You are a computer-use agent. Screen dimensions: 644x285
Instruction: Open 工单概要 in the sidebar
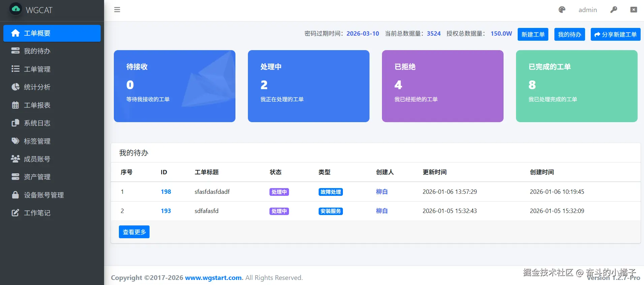[52, 33]
